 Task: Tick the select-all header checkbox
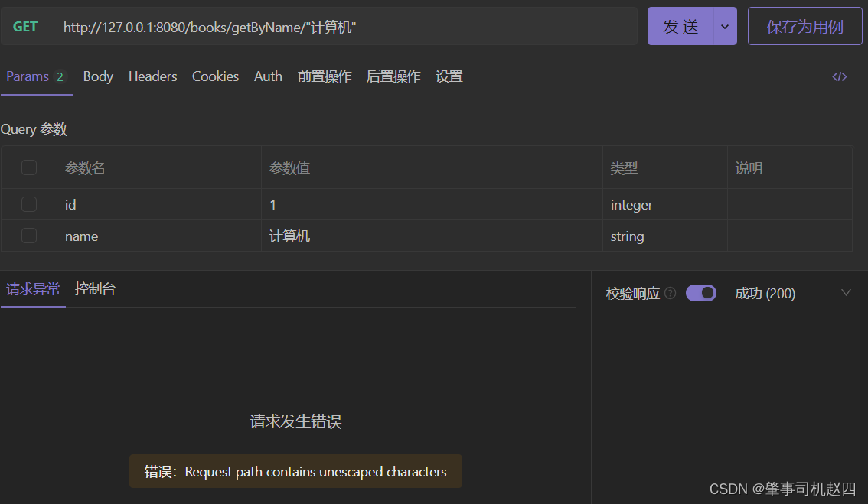coord(29,167)
